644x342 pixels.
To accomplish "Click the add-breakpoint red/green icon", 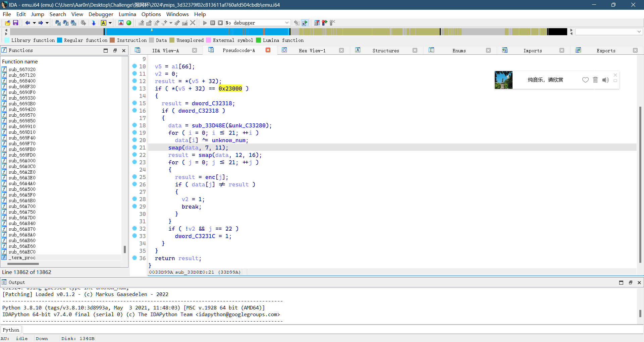I will [x=324, y=23].
